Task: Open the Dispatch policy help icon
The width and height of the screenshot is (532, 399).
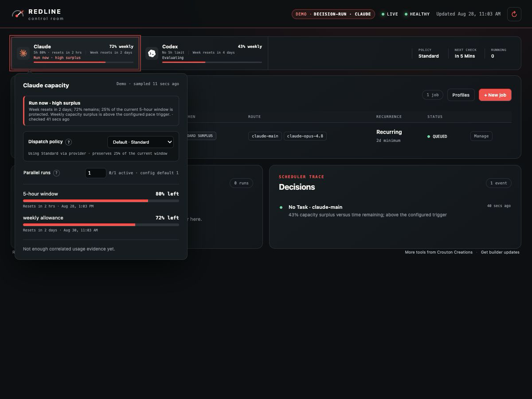Action: [x=69, y=142]
